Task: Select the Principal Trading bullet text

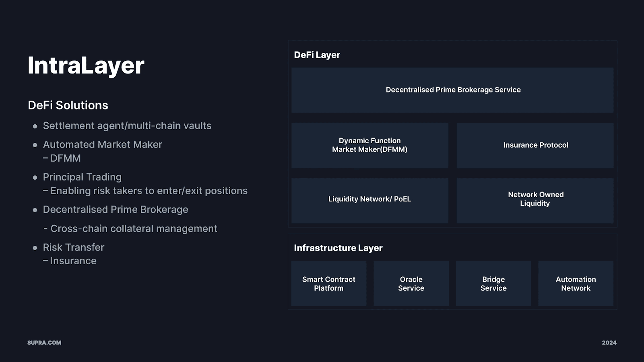Action: pyautogui.click(x=82, y=177)
